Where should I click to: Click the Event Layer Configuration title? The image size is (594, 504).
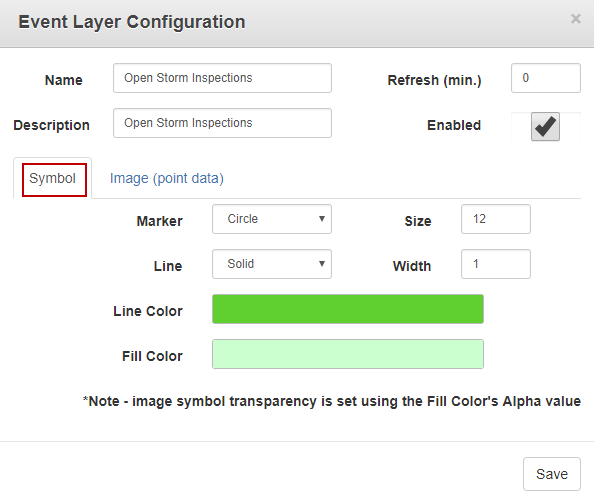point(132,22)
